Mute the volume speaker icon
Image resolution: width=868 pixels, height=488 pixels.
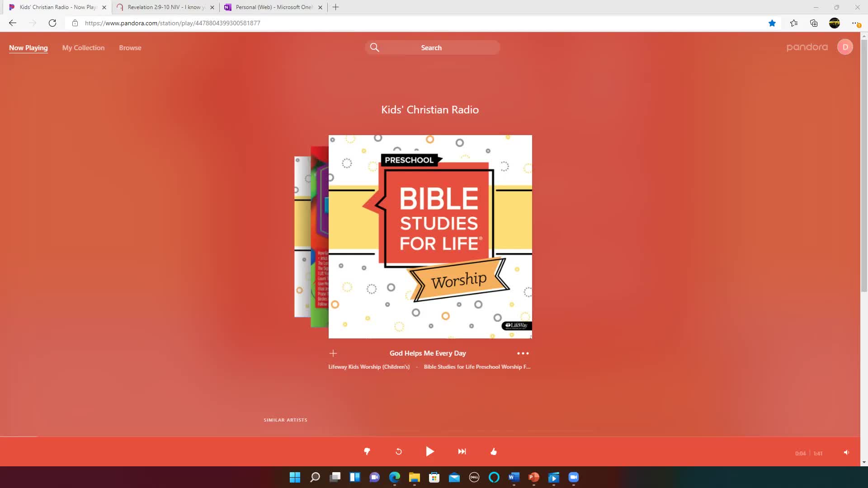tap(846, 453)
